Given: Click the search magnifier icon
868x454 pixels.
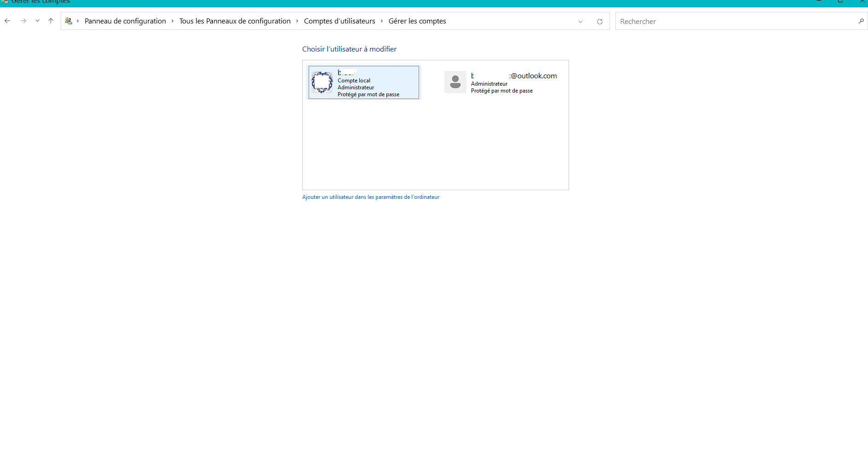Looking at the screenshot, I should [861, 21].
